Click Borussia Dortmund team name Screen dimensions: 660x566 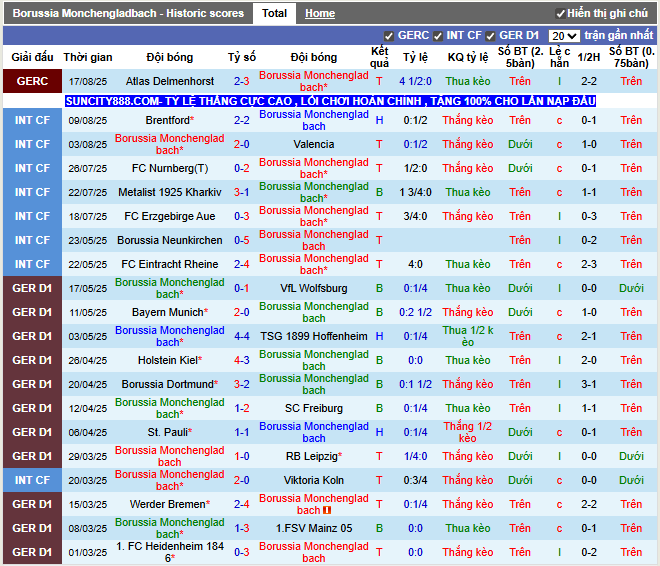pyautogui.click(x=170, y=384)
